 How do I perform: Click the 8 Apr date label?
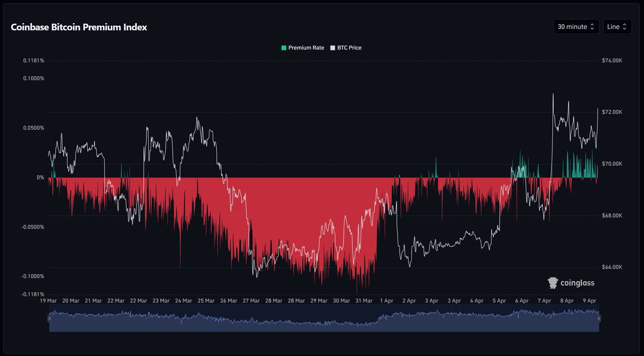tap(567, 301)
